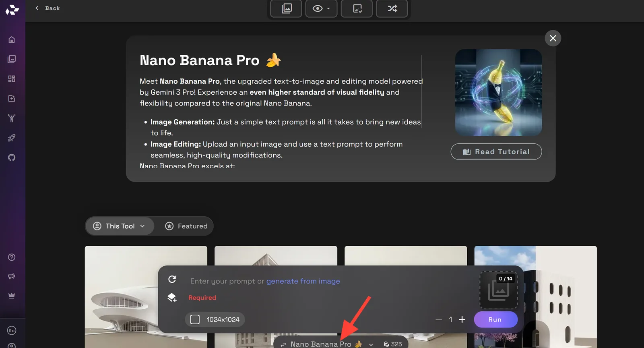Click the image-check toolbar button
Viewport: 644px width, 348px height.
[x=357, y=8]
